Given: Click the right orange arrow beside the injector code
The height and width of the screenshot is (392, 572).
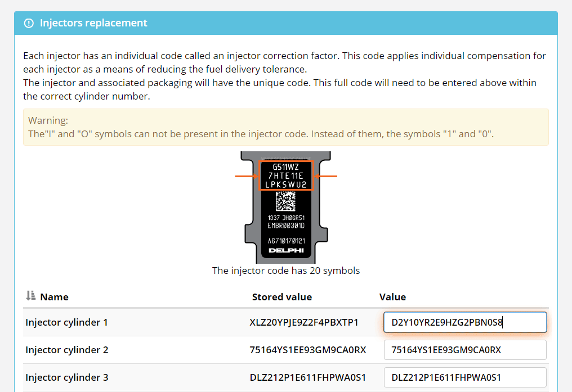Looking at the screenshot, I should (x=326, y=176).
